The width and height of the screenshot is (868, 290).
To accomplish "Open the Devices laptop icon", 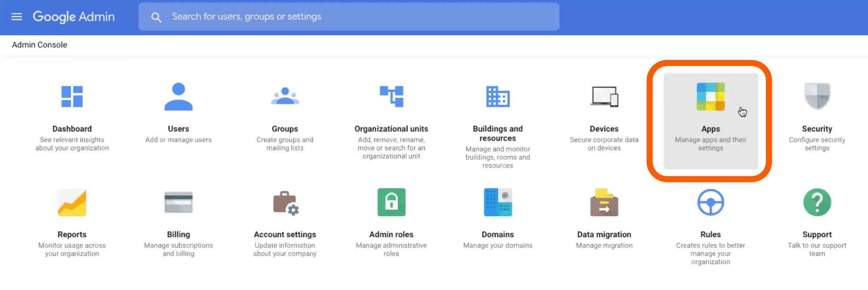I will click(x=604, y=96).
